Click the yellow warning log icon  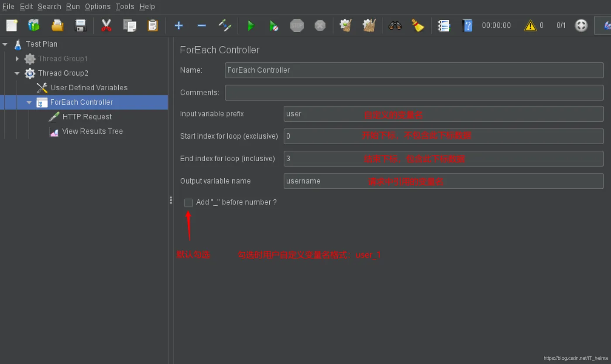[x=530, y=26]
